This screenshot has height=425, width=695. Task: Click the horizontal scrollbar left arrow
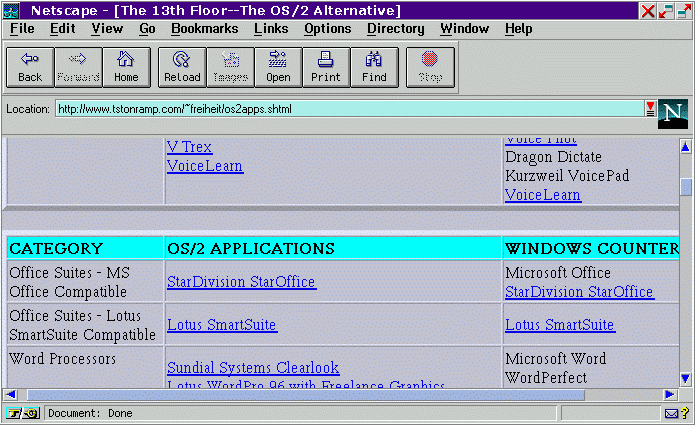pos(11,394)
